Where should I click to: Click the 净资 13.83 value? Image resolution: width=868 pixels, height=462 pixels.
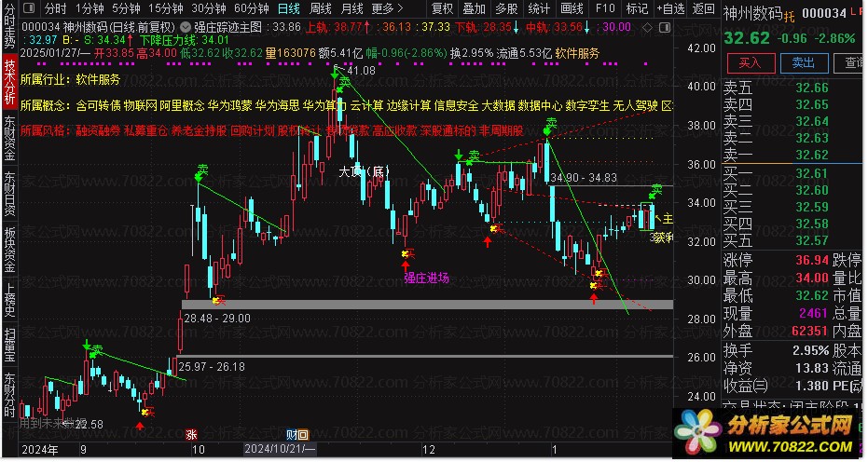click(812, 368)
